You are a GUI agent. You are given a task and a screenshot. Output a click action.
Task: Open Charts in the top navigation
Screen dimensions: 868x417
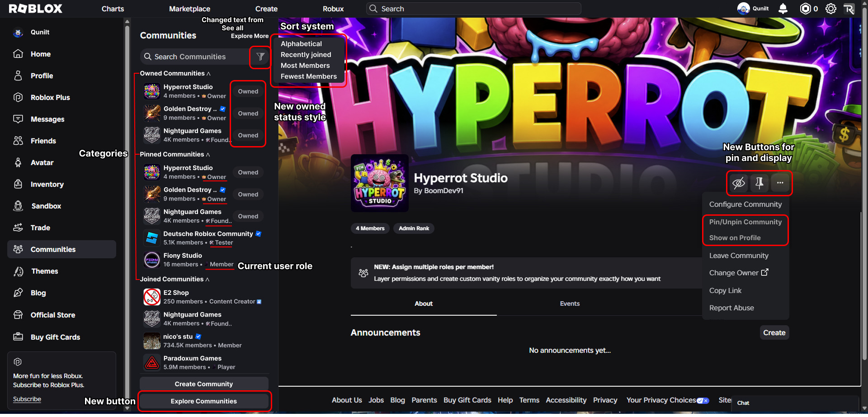113,9
